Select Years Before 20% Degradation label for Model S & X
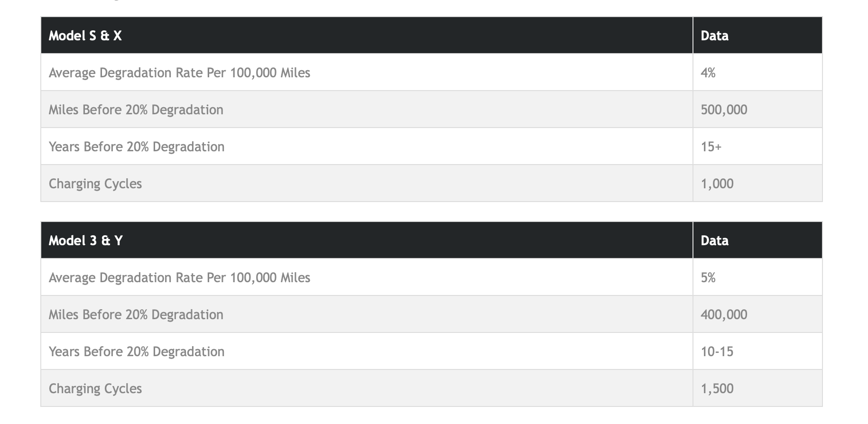This screenshot has width=868, height=424. [137, 147]
